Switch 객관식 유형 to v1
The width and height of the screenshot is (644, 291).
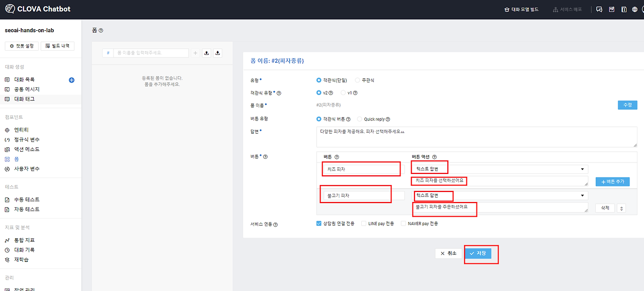345,92
